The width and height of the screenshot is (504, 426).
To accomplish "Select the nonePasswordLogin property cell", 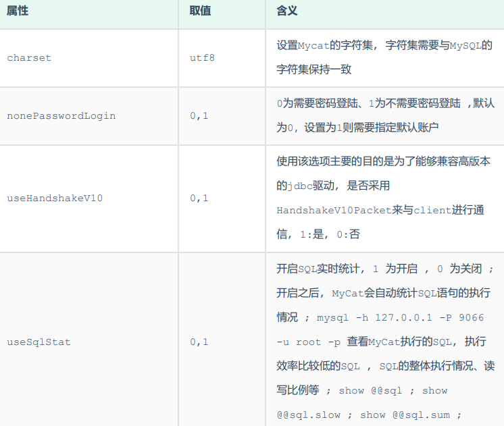I will pos(61,116).
